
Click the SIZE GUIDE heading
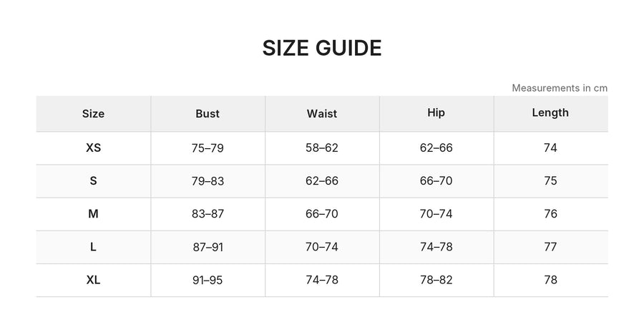322,48
